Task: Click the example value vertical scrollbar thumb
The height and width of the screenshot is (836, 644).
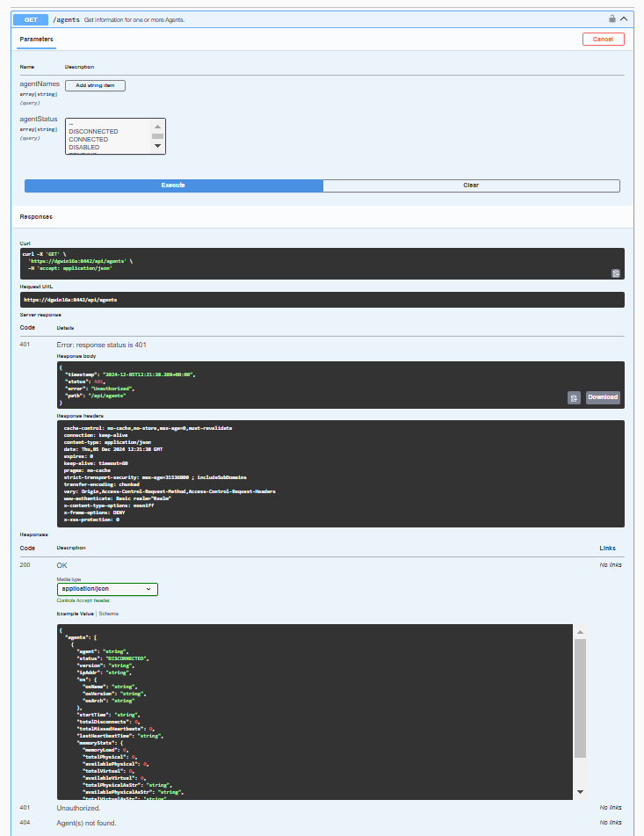Action: (x=580, y=699)
